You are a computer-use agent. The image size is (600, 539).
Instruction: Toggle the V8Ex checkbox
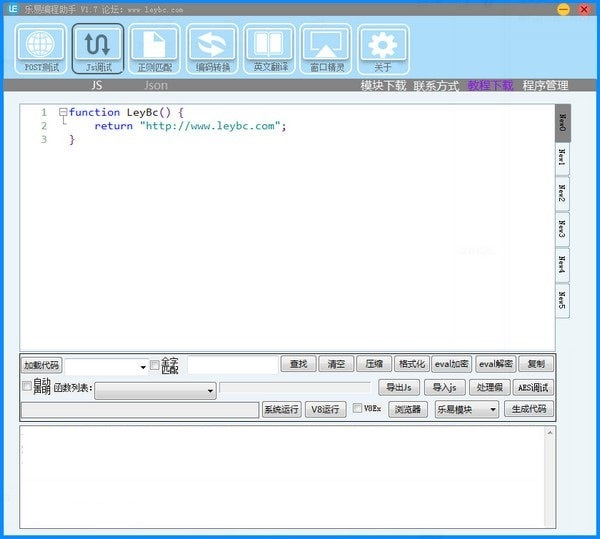point(357,408)
